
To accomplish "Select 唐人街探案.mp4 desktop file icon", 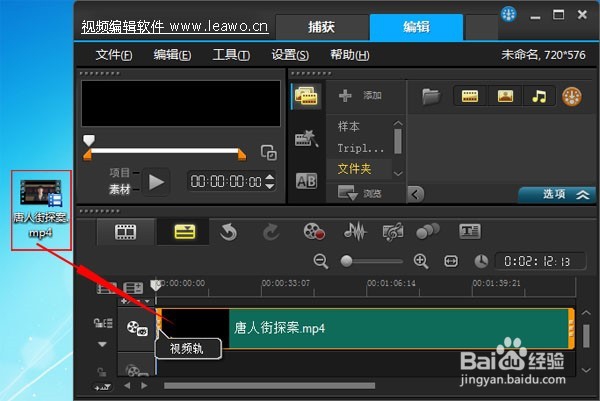I will tap(41, 210).
